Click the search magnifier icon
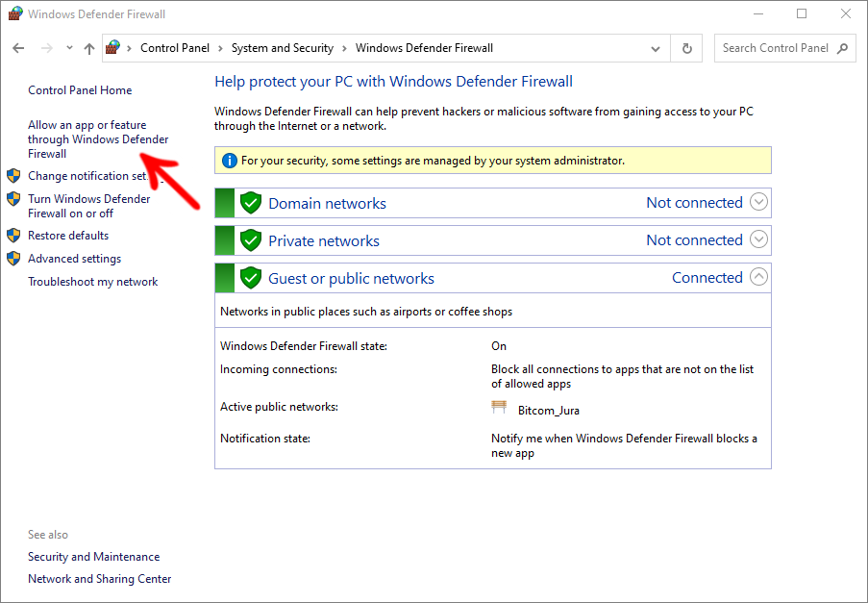868x603 pixels. [842, 48]
